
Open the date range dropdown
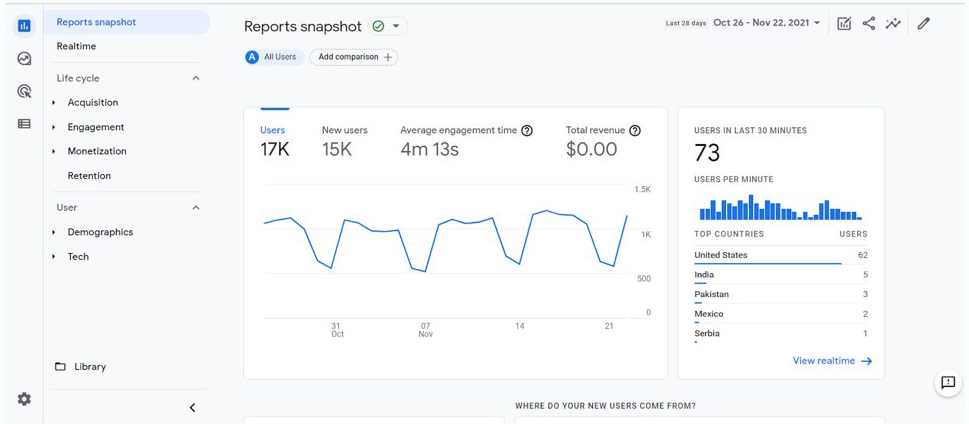(x=767, y=23)
